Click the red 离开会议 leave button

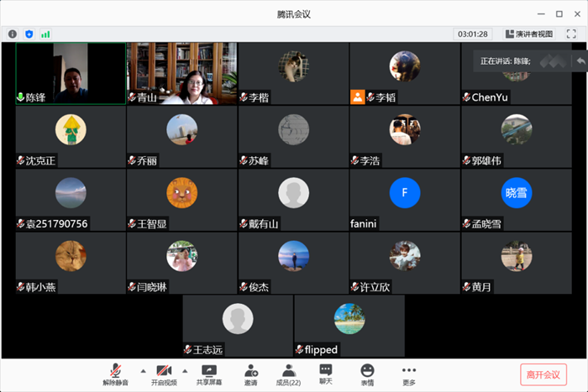point(543,374)
